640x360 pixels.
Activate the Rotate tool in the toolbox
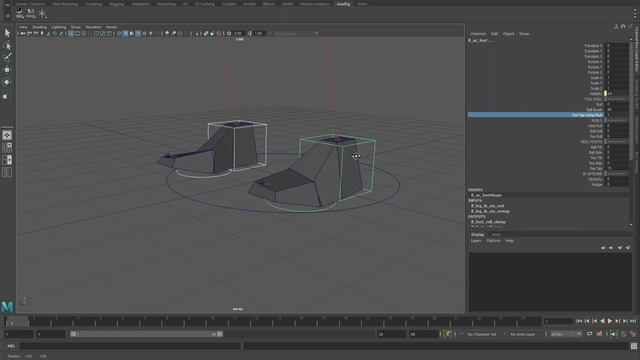[x=7, y=82]
